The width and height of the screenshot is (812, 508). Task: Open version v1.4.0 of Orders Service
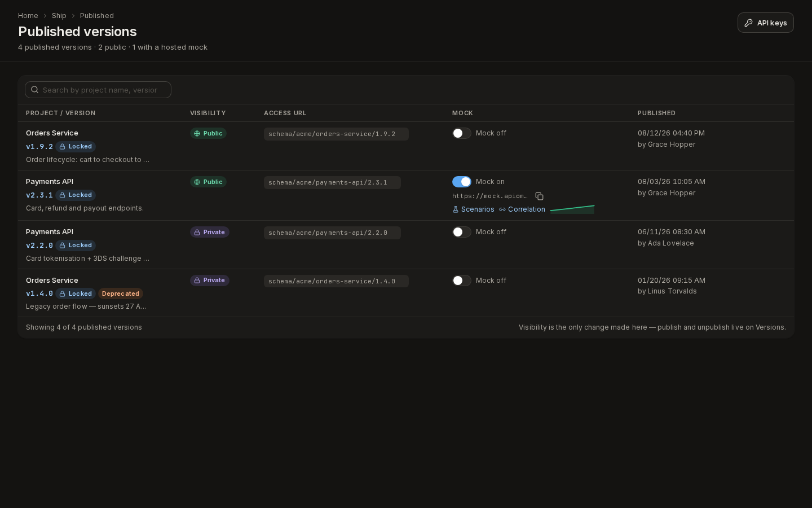pyautogui.click(x=39, y=294)
